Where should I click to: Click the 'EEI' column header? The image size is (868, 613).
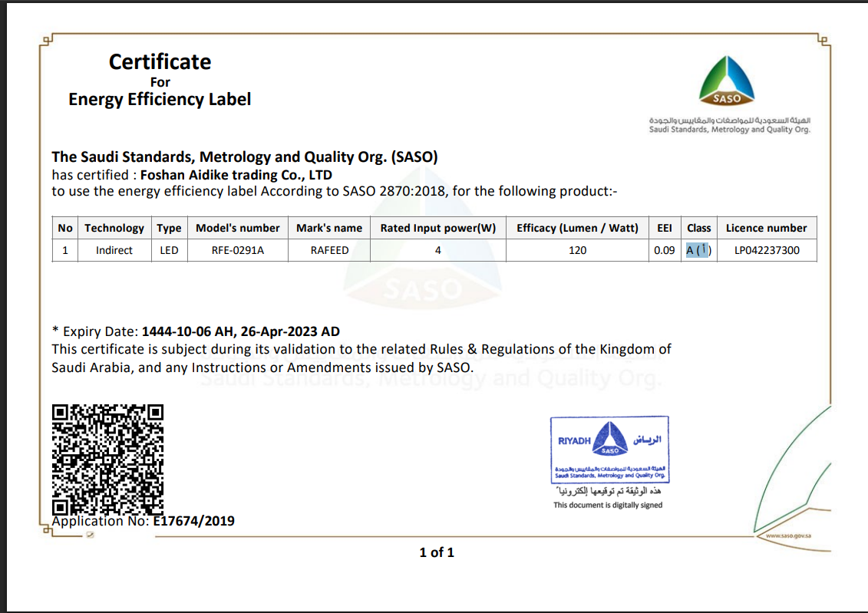(665, 228)
